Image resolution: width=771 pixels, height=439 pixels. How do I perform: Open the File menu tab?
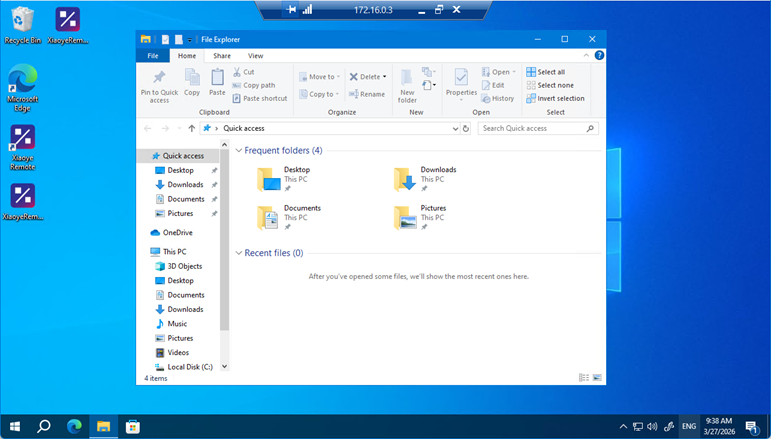(x=153, y=56)
